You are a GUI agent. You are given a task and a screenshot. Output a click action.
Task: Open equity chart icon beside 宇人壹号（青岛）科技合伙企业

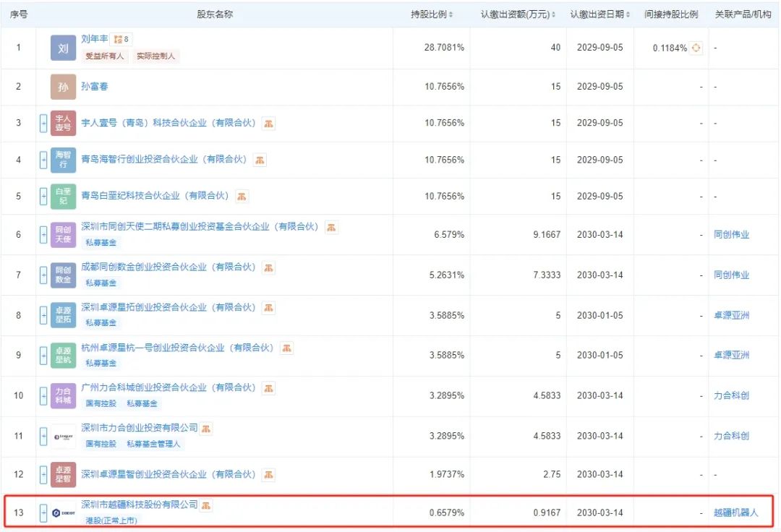(x=268, y=124)
